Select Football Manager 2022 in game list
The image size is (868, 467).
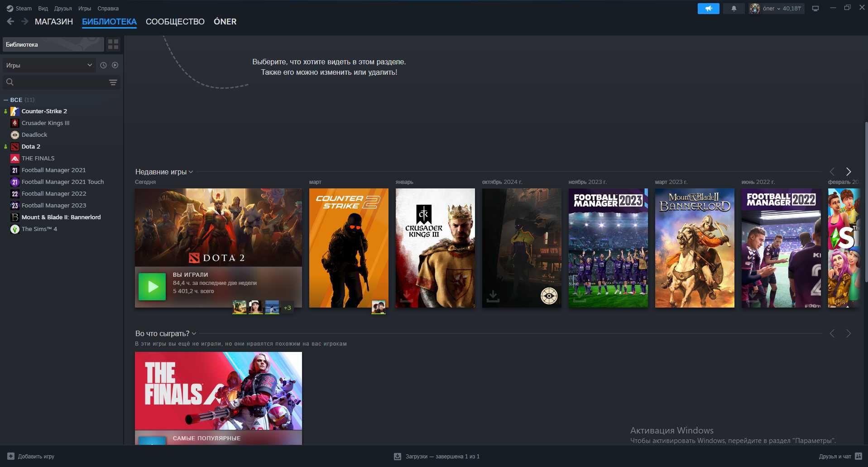tap(54, 193)
